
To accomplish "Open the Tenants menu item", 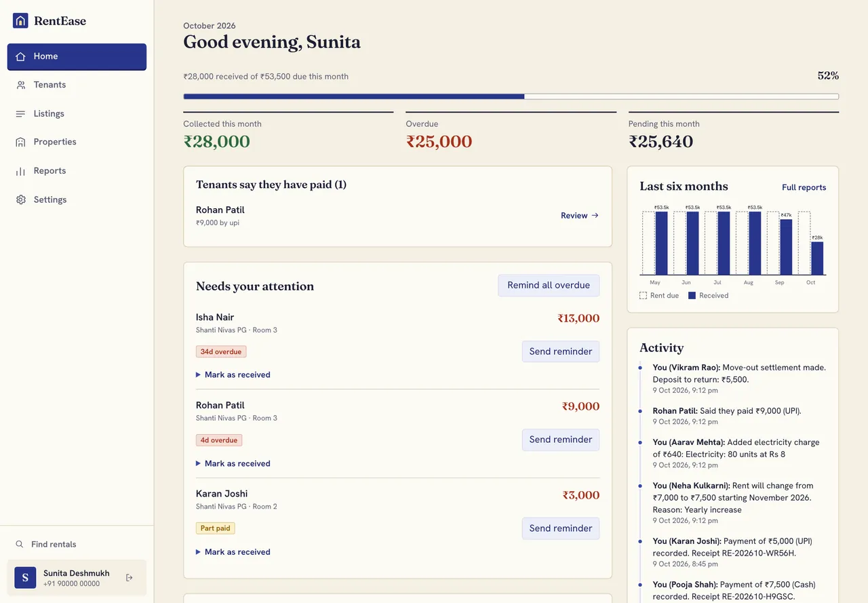I will click(x=77, y=85).
